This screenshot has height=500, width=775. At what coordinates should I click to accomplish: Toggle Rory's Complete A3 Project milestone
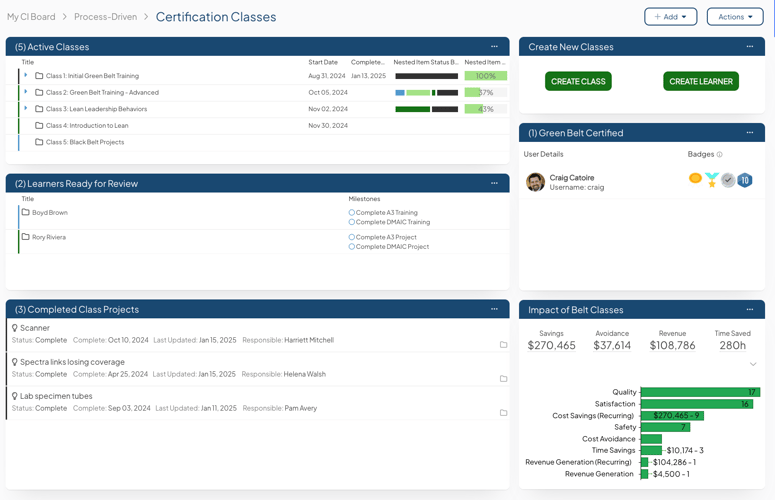coord(352,238)
